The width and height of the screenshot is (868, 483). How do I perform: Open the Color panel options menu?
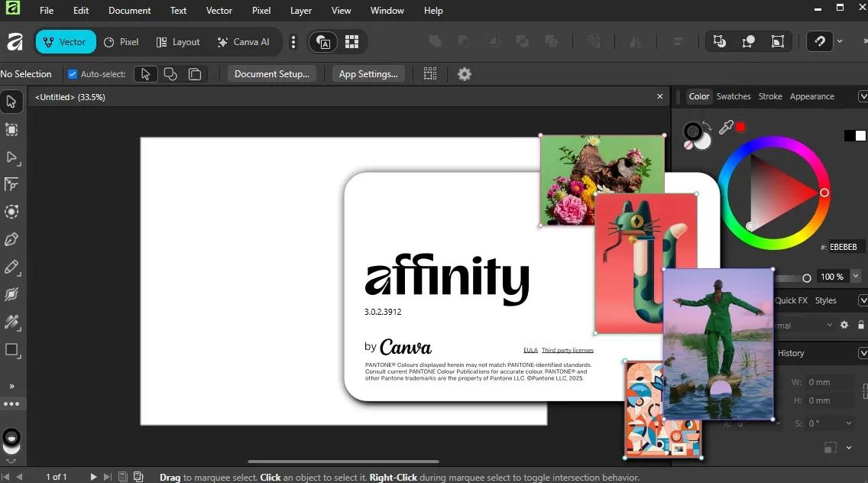[x=863, y=96]
